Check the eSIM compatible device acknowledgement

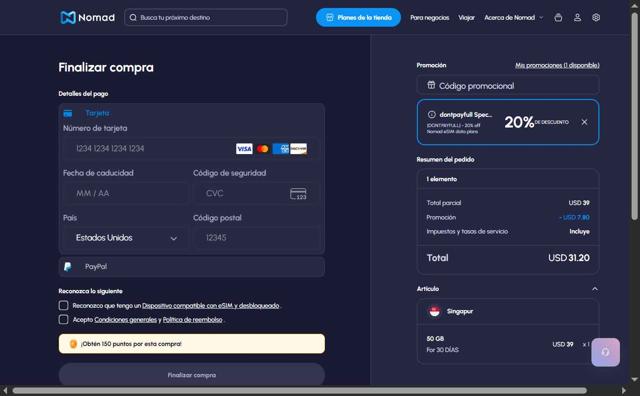tap(63, 305)
